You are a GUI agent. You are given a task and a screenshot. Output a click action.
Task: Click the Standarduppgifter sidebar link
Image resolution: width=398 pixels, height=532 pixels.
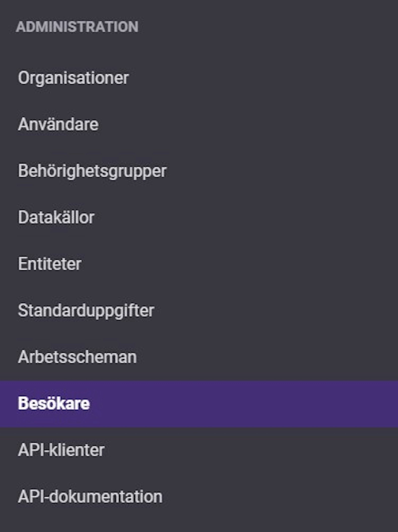tap(199, 311)
